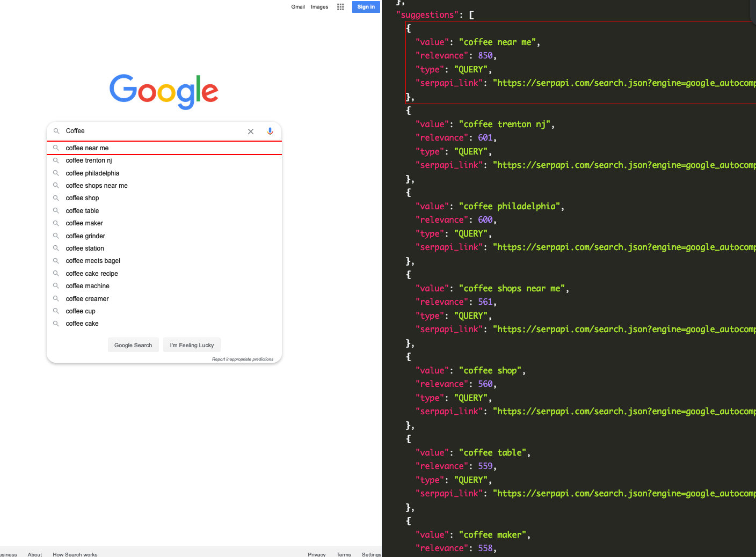Viewport: 756px width, 557px height.
Task: Choose the 'coffee maker' suggestion
Action: [164, 223]
